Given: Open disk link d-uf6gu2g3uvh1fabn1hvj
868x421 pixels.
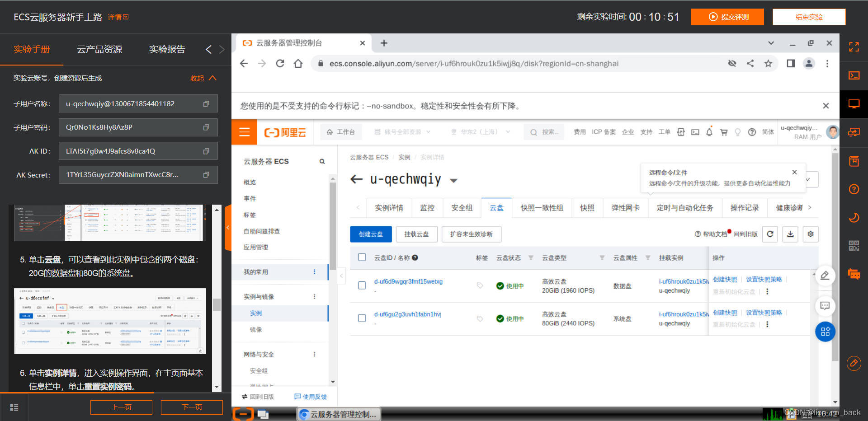Looking at the screenshot, I should (408, 314).
